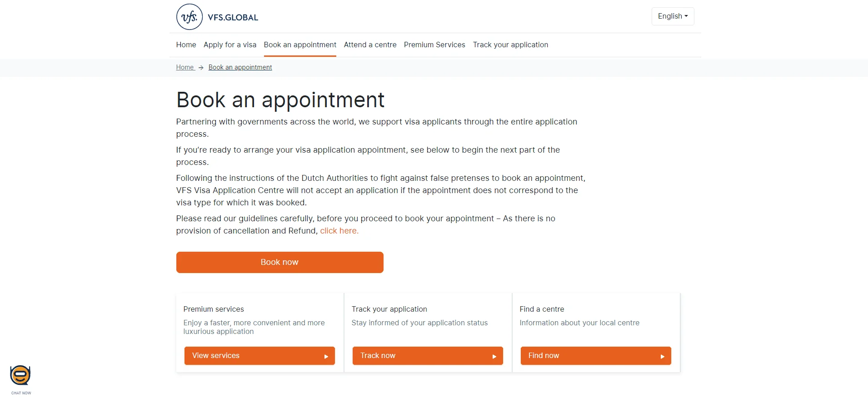Click the breadcrumb arrow separator
Screen dimensions: 868x398
tap(201, 68)
